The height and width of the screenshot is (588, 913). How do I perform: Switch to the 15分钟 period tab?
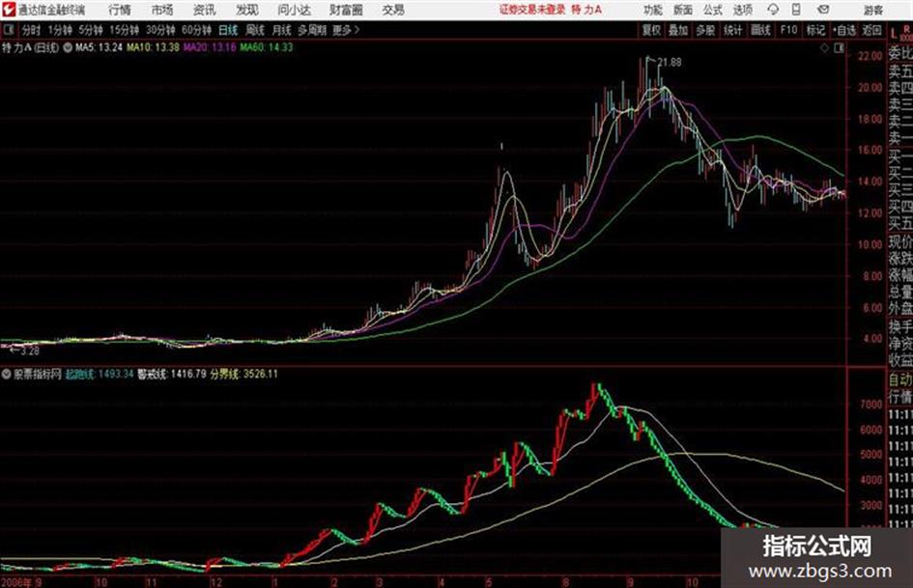tap(124, 30)
